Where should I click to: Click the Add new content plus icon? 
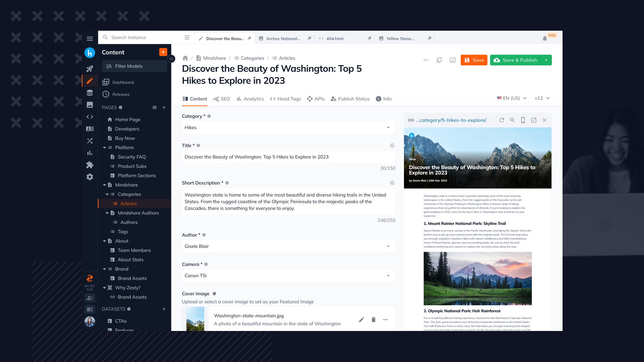pos(163,52)
